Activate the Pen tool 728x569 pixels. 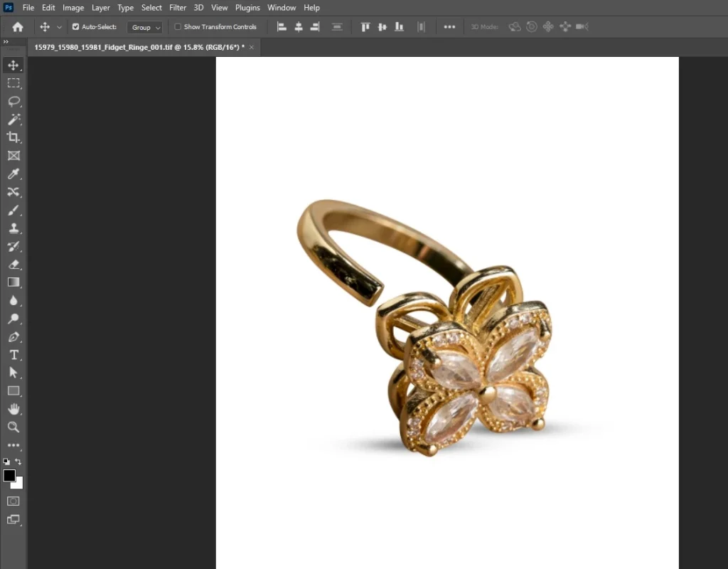[x=14, y=337]
